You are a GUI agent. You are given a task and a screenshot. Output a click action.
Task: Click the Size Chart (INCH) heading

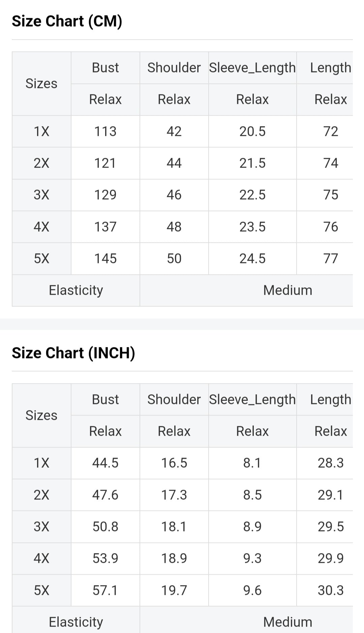tap(73, 353)
